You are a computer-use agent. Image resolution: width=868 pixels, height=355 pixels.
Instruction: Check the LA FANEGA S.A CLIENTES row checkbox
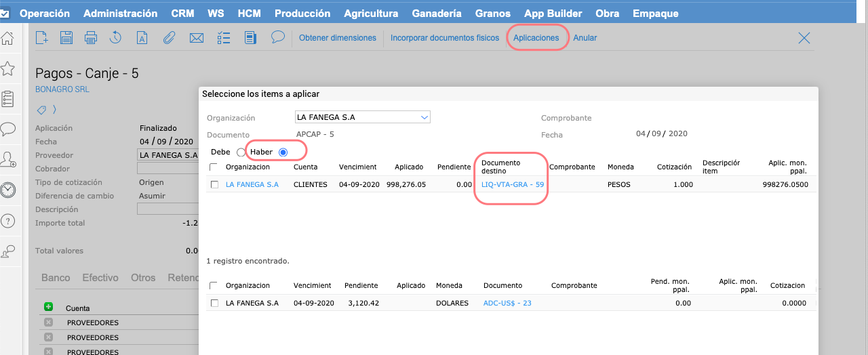coord(214,184)
